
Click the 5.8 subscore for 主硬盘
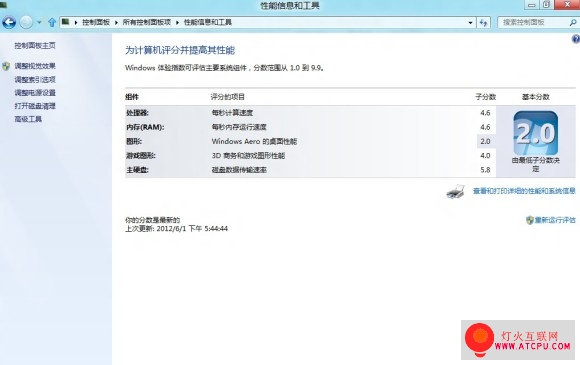coord(485,170)
